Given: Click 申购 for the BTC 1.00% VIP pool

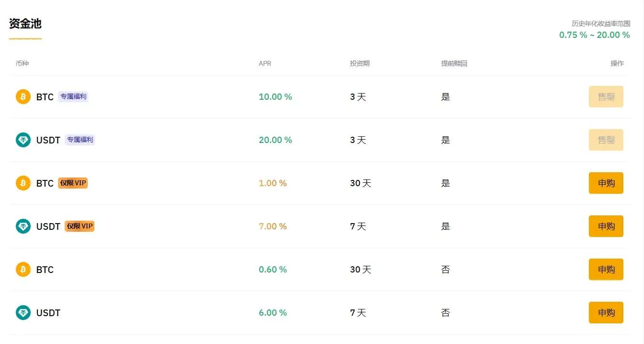Looking at the screenshot, I should click(x=606, y=183).
